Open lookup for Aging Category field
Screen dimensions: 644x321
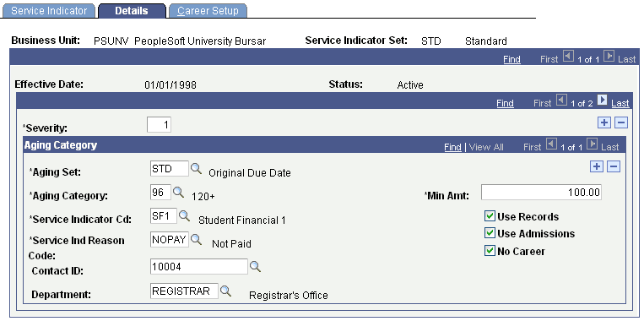tap(179, 192)
